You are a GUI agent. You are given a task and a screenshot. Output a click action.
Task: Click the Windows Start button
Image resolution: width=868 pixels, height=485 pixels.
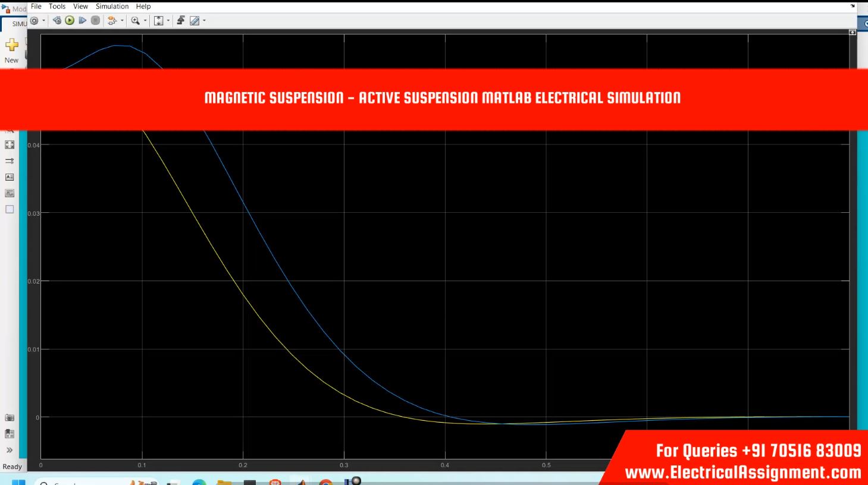18,482
